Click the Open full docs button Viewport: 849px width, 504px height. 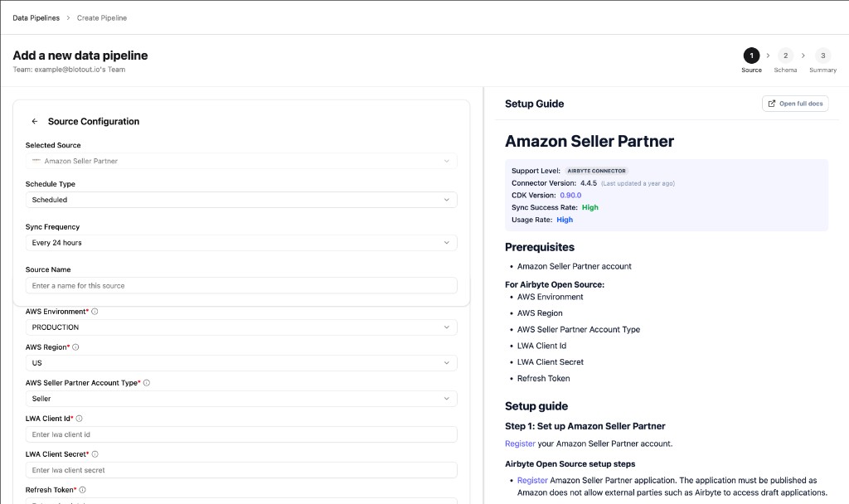pyautogui.click(x=795, y=104)
